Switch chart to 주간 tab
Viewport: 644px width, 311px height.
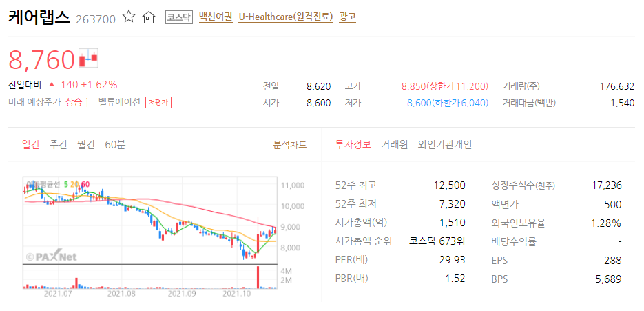coord(59,145)
